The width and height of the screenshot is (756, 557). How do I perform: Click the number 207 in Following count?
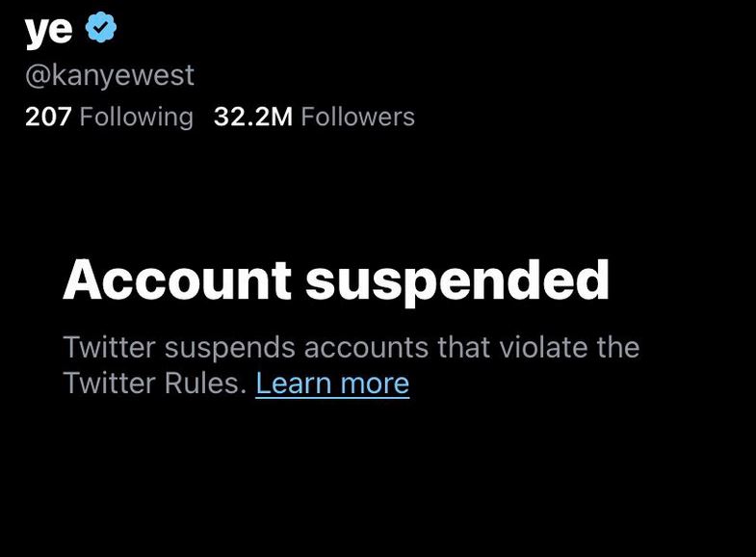point(48,117)
